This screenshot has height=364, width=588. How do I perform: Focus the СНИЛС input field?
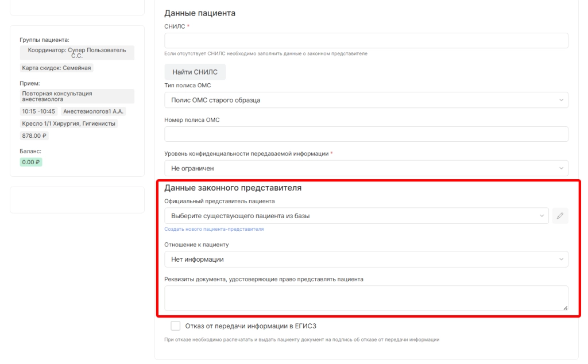366,41
